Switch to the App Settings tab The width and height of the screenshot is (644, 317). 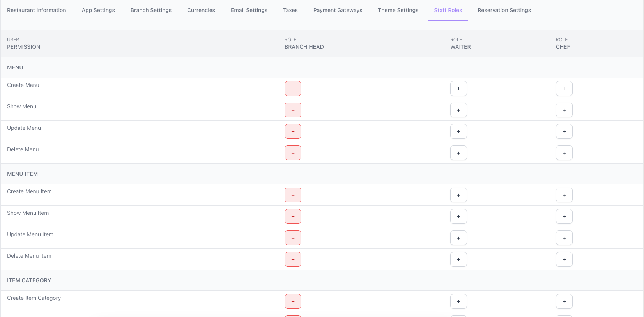pos(98,10)
